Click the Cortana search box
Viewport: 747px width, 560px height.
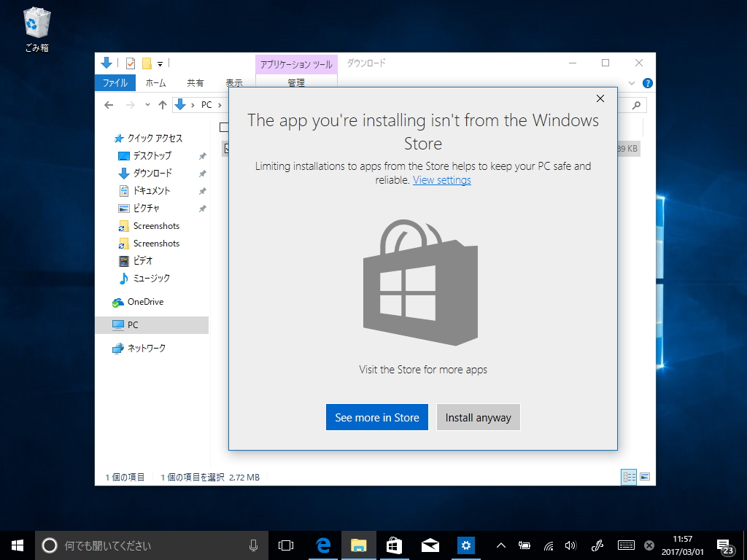click(152, 545)
